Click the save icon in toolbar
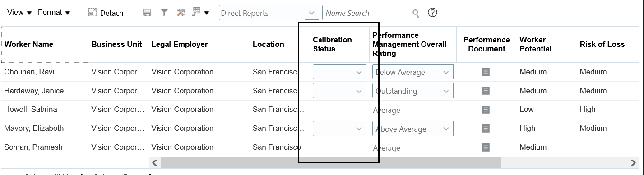This screenshot has width=644, height=175. tap(147, 13)
